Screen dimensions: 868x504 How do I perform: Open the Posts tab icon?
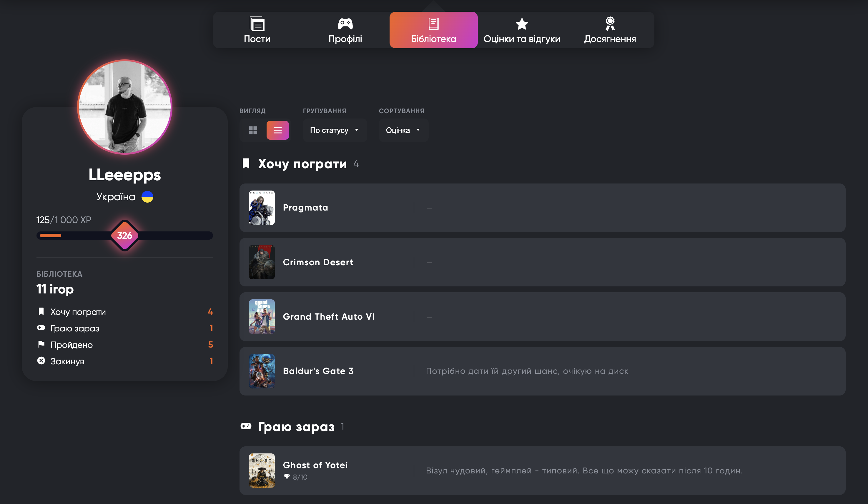pyautogui.click(x=257, y=24)
